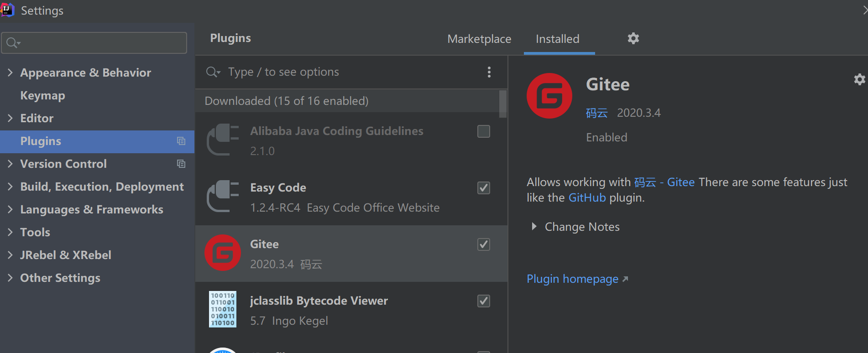
Task: Uncheck the Gitee plugin checkbox
Action: pos(484,244)
